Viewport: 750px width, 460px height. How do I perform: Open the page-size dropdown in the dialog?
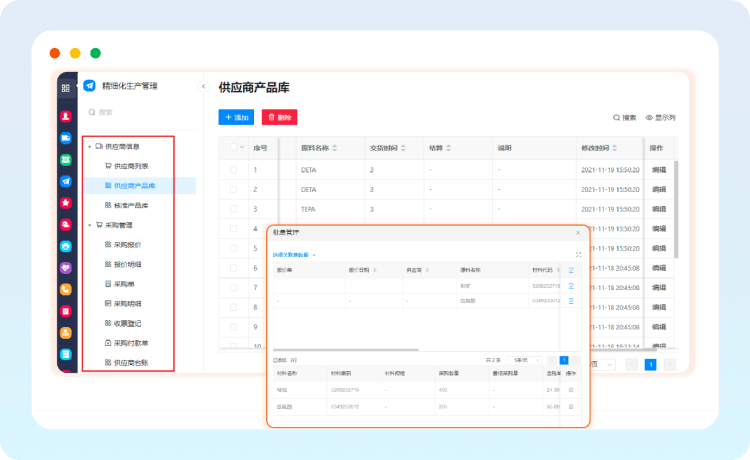coord(526,360)
